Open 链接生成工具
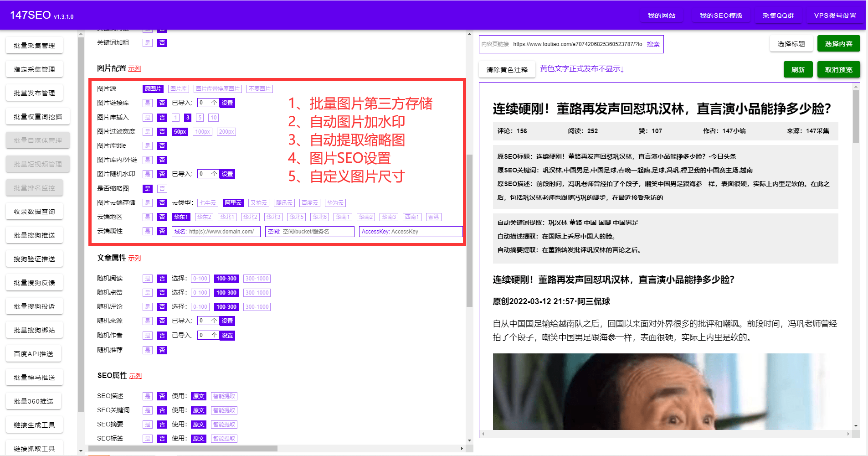Screen dimensions: 868x456 pyautogui.click(x=34, y=425)
